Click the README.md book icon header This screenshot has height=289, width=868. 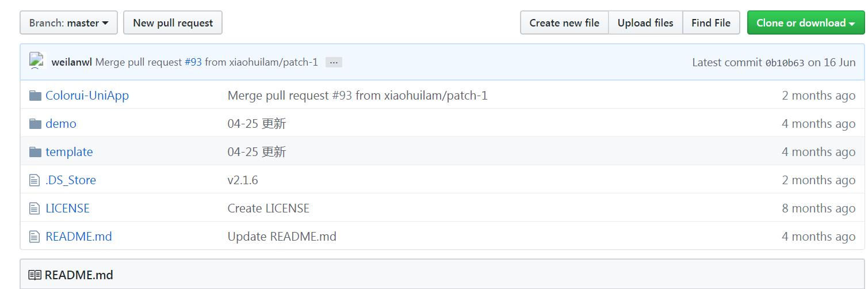point(35,275)
